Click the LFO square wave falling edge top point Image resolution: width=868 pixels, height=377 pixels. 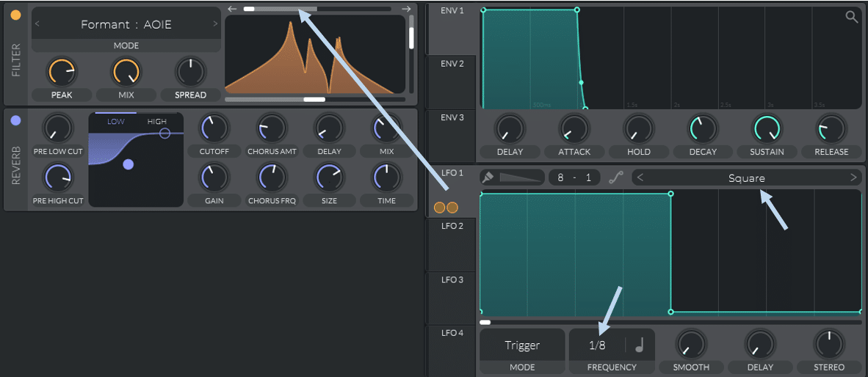click(x=671, y=194)
